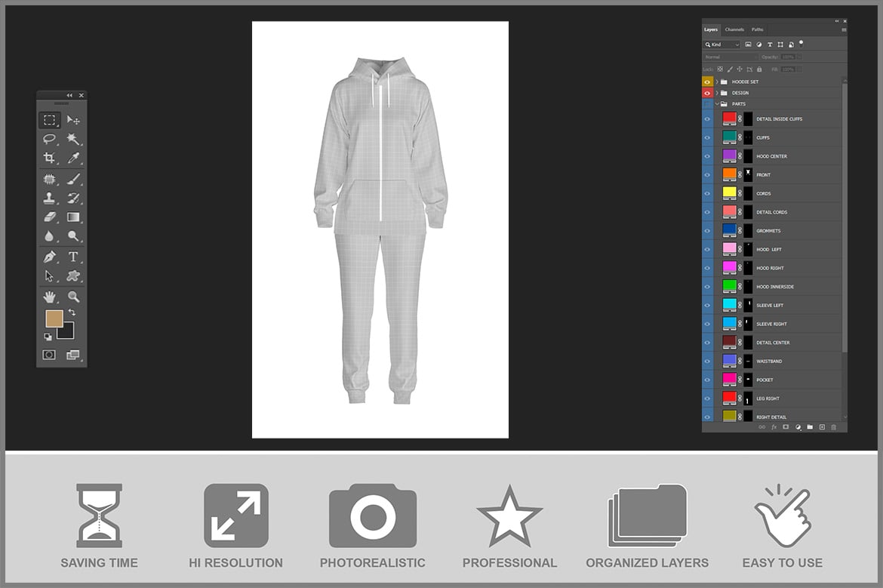Select the Spot Healing Brush tool
Screen dimensions: 883x588
tap(50, 179)
